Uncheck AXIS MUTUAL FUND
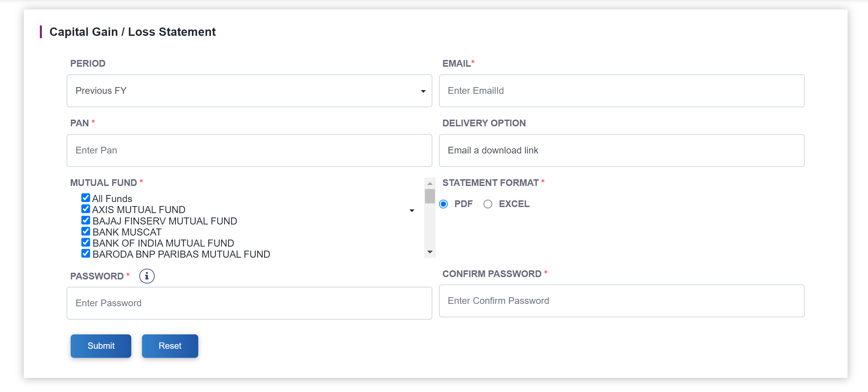Screen dimensions: 868x392 coord(85,209)
